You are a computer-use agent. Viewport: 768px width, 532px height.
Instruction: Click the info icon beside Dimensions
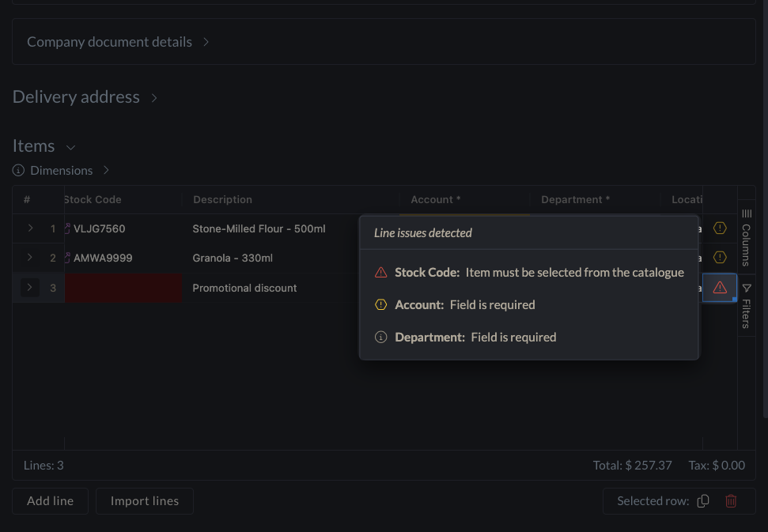pos(19,171)
